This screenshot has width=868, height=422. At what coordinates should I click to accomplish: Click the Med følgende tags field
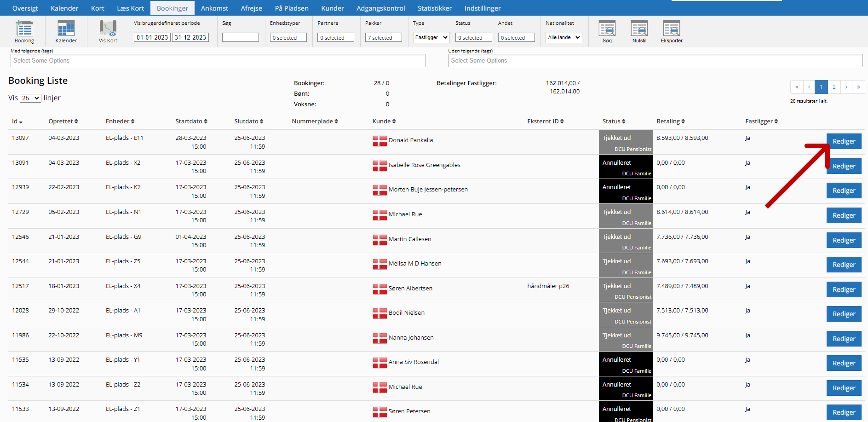[218, 61]
